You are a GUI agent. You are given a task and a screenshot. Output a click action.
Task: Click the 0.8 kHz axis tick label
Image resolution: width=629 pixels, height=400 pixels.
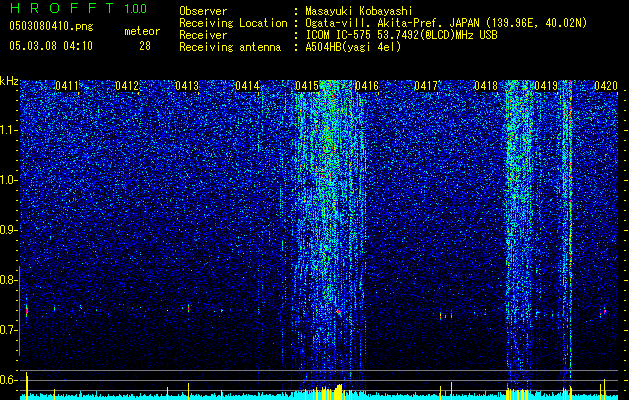click(9, 280)
